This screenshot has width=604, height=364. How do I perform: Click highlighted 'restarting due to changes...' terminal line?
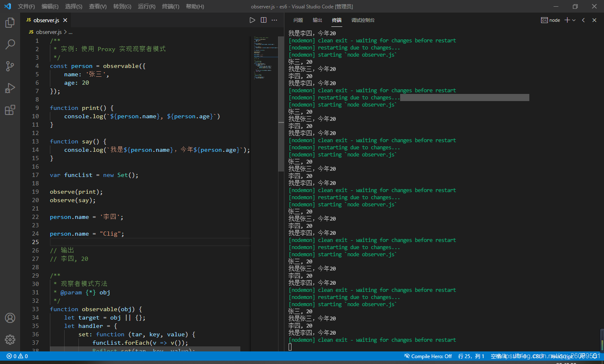point(344,98)
